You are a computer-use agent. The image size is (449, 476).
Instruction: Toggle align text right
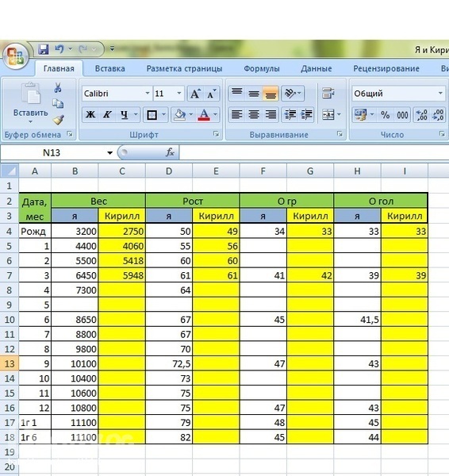pyautogui.click(x=271, y=115)
